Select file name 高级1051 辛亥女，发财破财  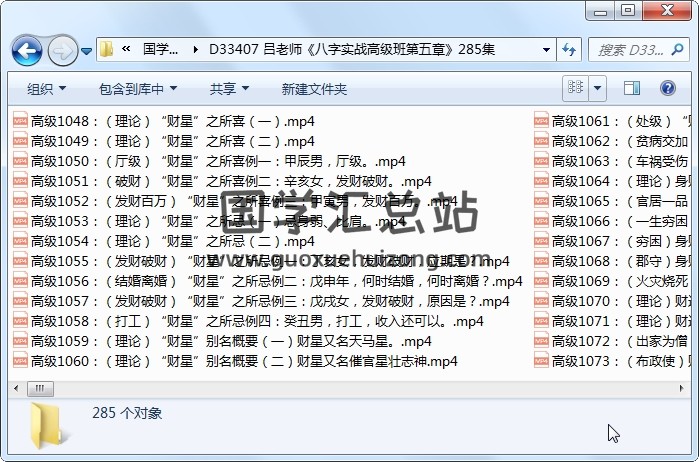click(231, 182)
